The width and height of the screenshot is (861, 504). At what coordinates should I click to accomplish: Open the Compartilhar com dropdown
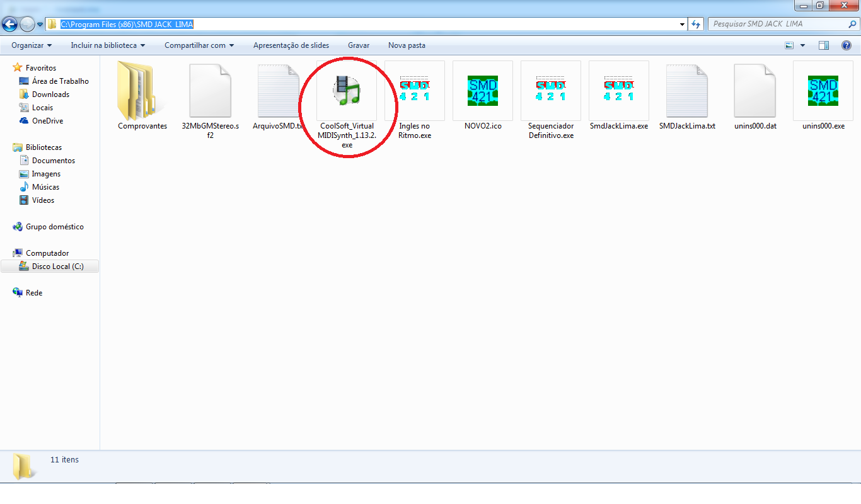[199, 45]
